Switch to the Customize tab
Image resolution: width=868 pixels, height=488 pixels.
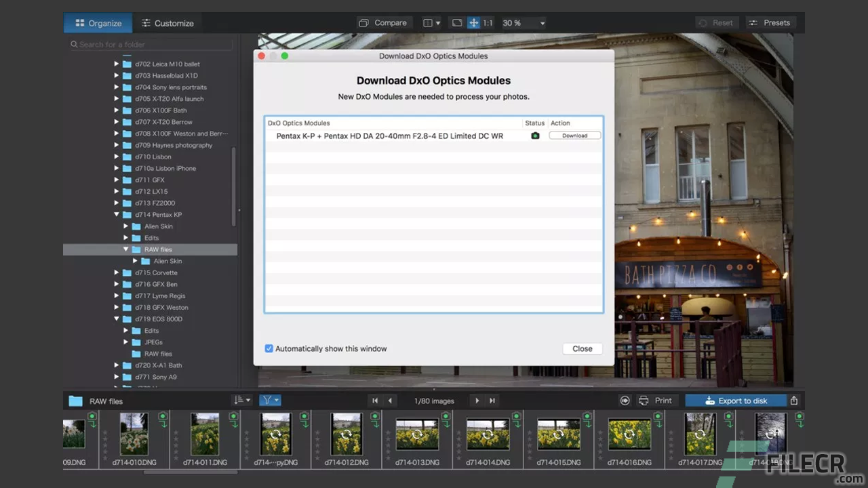tap(167, 23)
